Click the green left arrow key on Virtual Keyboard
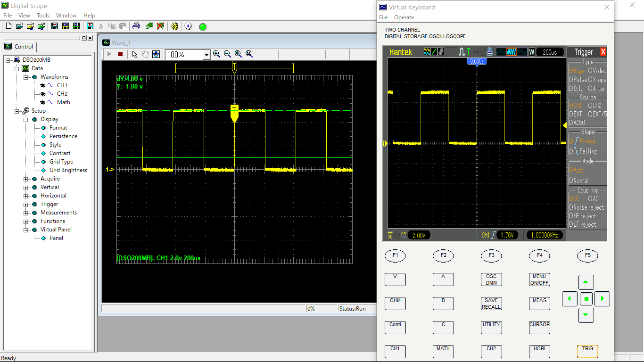This screenshot has width=644, height=362. coord(570,299)
